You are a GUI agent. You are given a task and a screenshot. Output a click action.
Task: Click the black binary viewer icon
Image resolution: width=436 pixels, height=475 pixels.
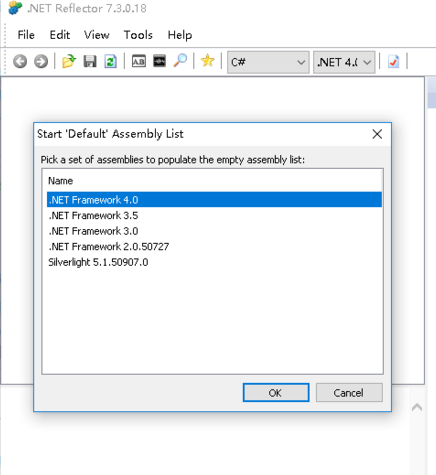[x=159, y=61]
